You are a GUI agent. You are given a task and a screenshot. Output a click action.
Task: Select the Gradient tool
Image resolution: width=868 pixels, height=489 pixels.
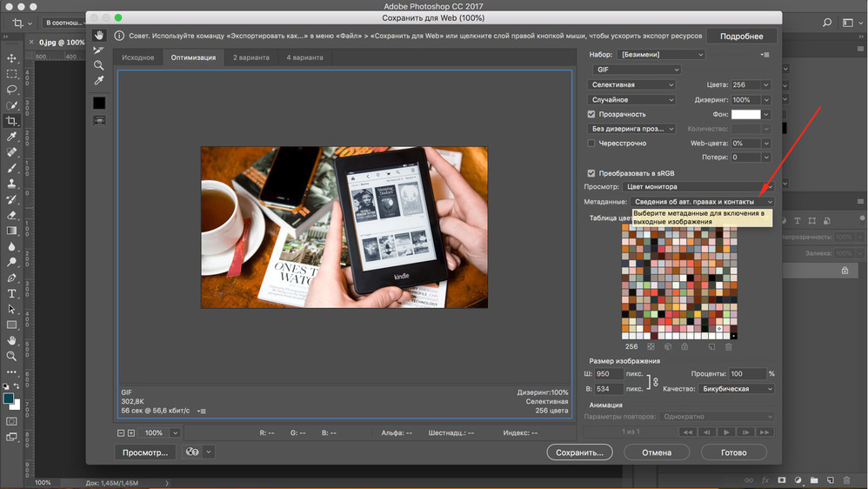[11, 231]
